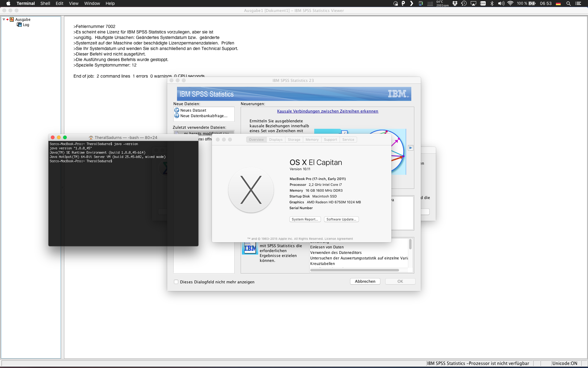The image size is (588, 368).
Task: Open the Help menu
Action: coord(110,3)
